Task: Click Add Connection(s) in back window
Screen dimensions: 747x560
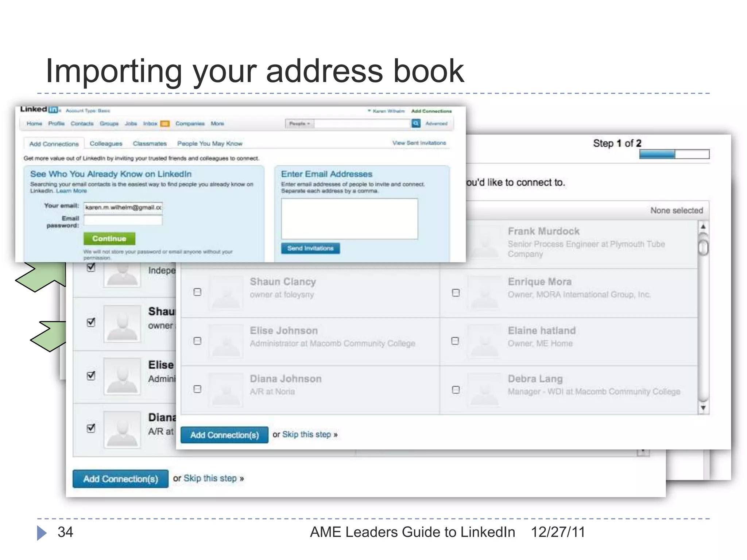Action: coord(120,479)
